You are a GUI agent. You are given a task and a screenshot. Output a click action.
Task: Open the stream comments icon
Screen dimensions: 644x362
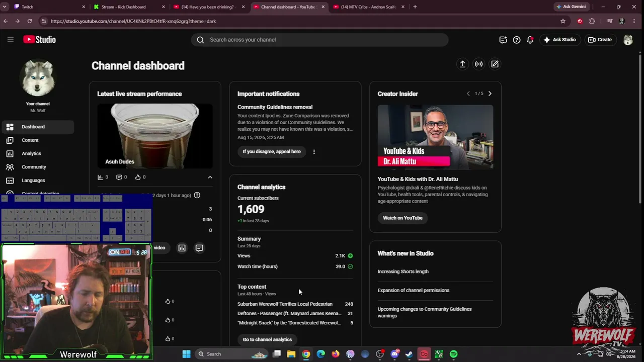coord(199,248)
